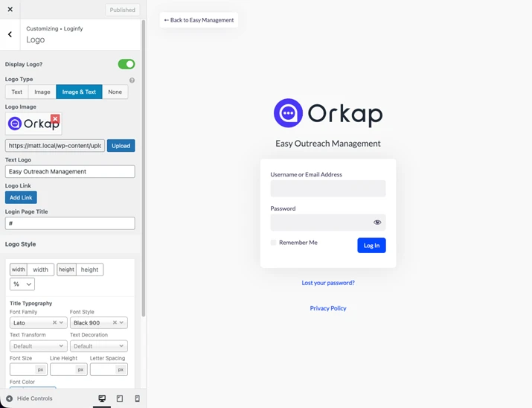Toggle the Display Logo switch
This screenshot has height=408, width=532.
(126, 64)
